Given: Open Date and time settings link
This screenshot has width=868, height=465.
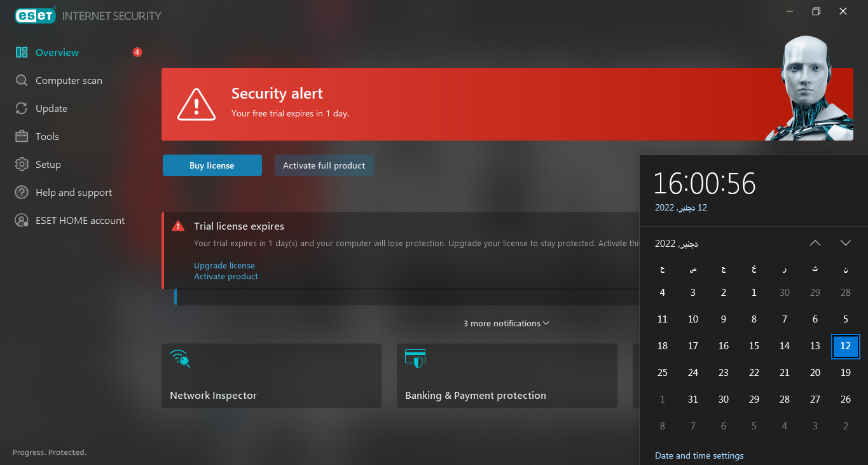Looking at the screenshot, I should click(x=699, y=455).
